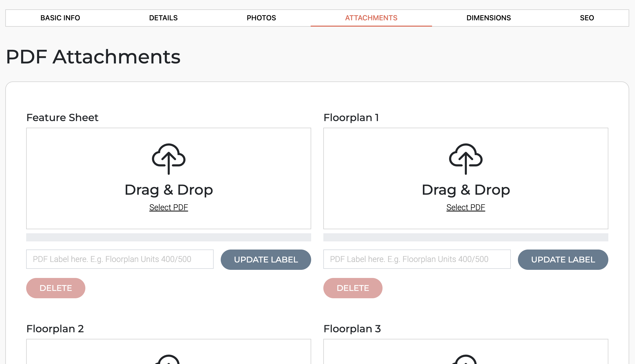Click the Floorplan 2 cloud upload icon
The height and width of the screenshot is (364, 635).
tap(168, 360)
